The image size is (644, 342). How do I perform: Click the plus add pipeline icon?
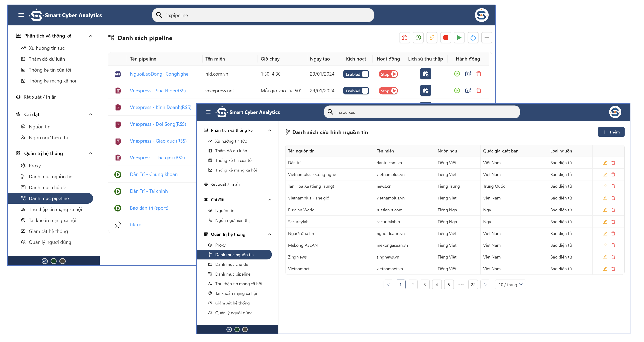click(x=487, y=38)
